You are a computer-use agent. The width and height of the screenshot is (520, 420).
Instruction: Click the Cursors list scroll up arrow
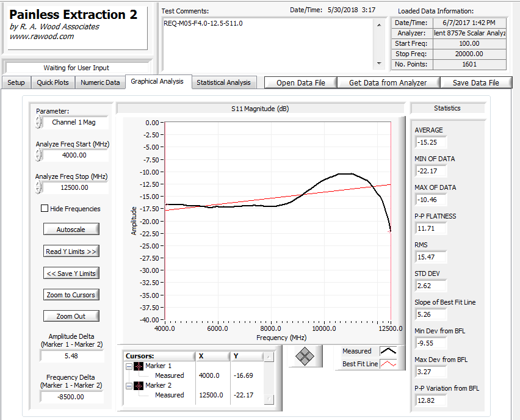point(269,357)
